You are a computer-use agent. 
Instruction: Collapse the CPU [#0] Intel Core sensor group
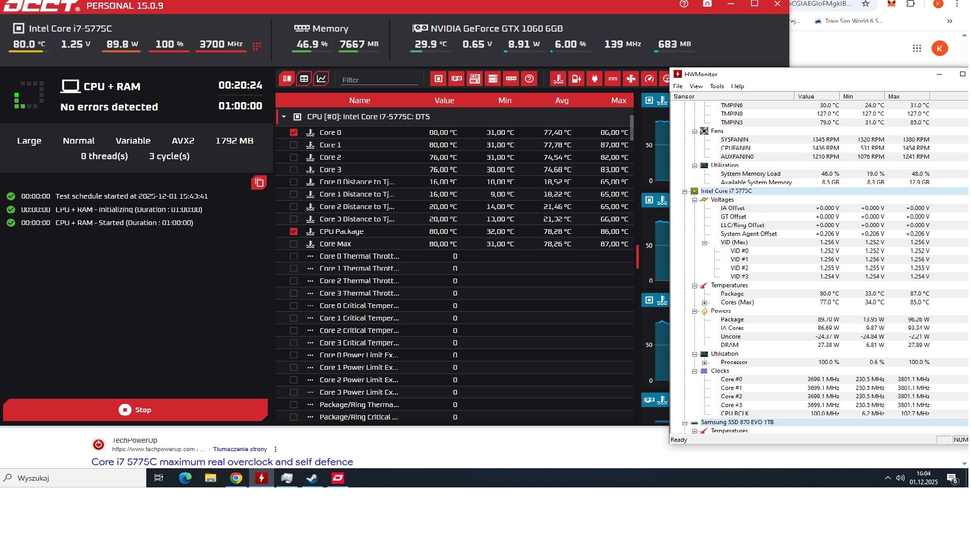click(284, 117)
